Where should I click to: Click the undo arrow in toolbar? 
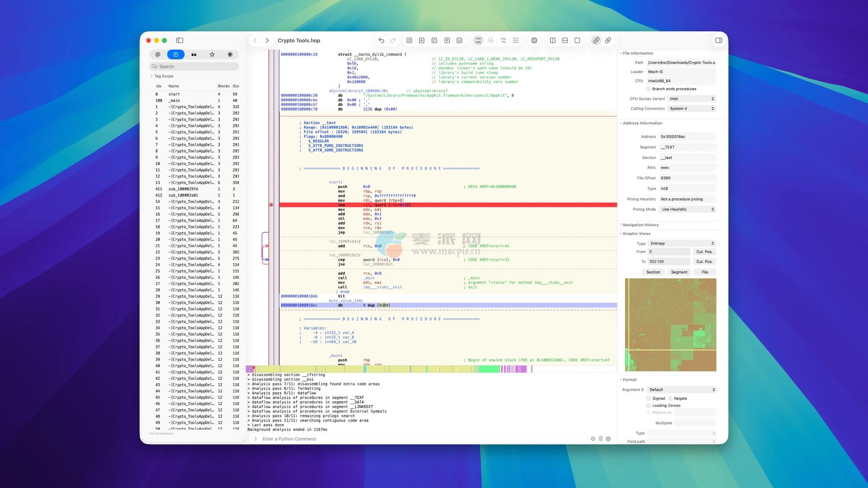pyautogui.click(x=381, y=41)
